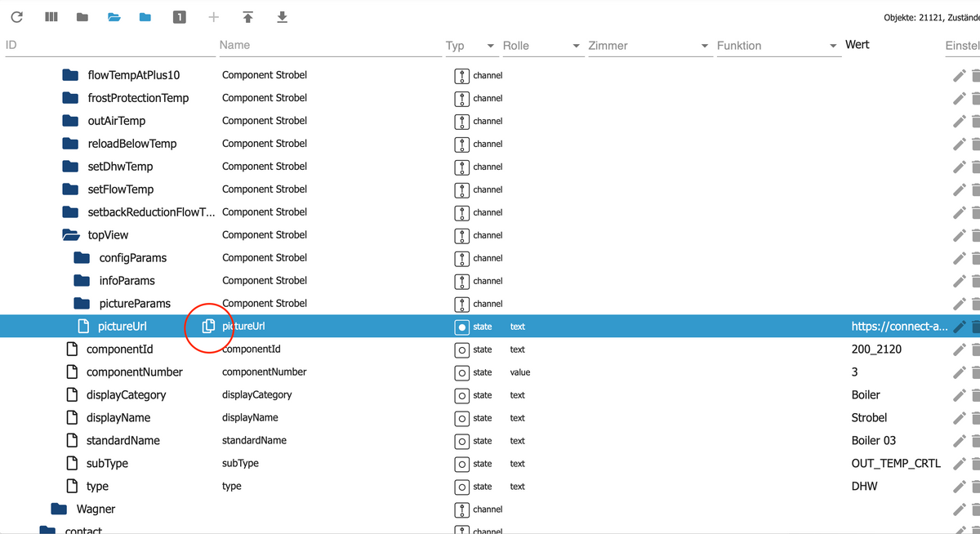This screenshot has height=534, width=980.
Task: Click the Name filter input field
Action: [x=330, y=45]
